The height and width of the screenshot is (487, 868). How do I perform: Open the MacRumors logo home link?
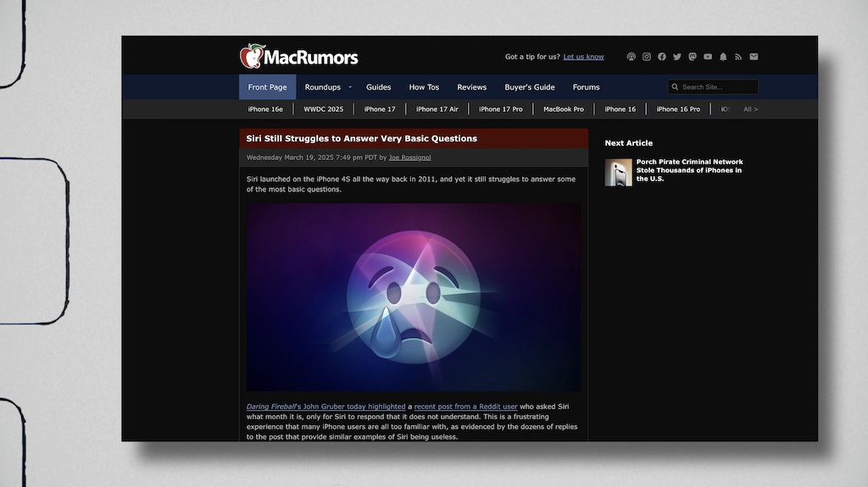(299, 57)
